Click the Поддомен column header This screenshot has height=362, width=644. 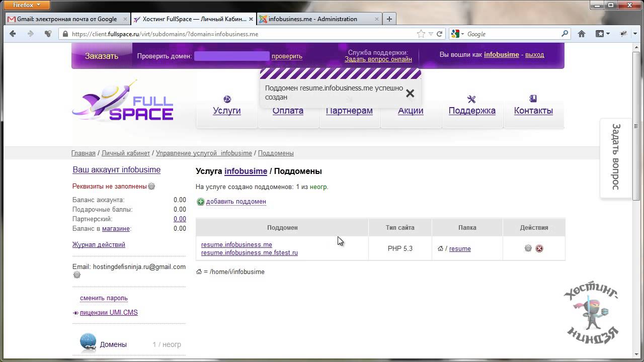tap(282, 228)
